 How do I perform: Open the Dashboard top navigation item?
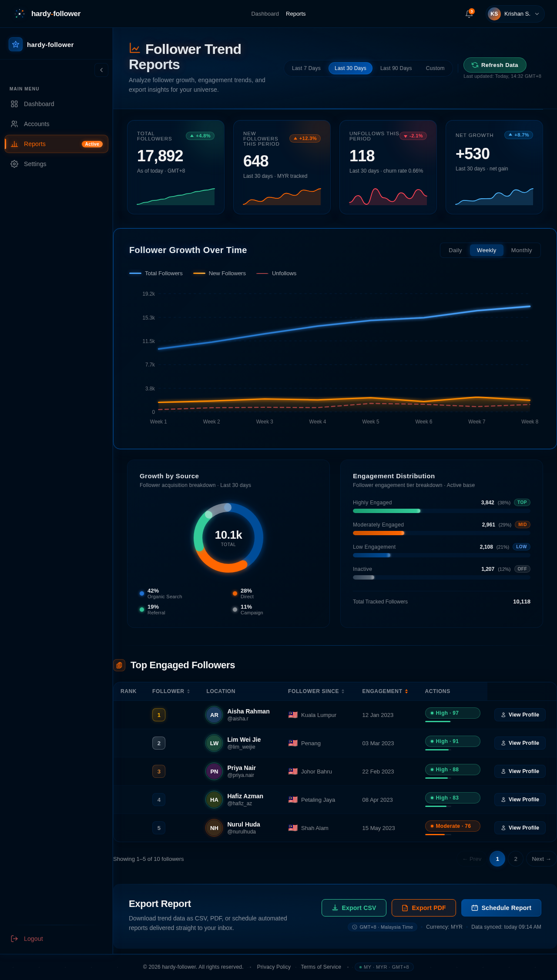pos(265,14)
